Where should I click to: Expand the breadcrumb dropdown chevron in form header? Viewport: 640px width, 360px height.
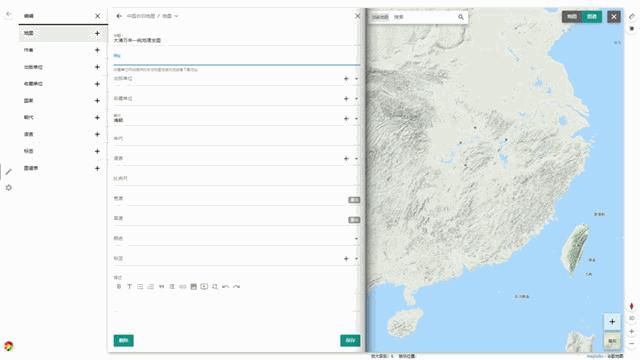(x=176, y=16)
